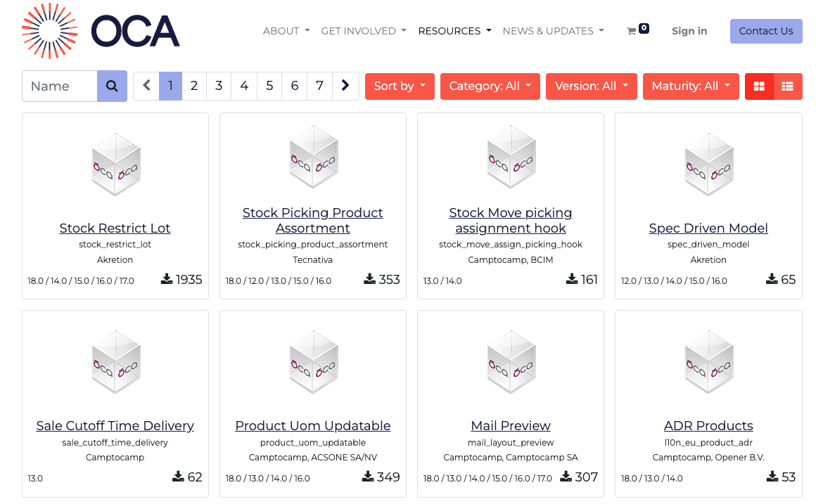823x504 pixels.
Task: Click l10n_eu_product_adr technical name text
Action: 708,443
